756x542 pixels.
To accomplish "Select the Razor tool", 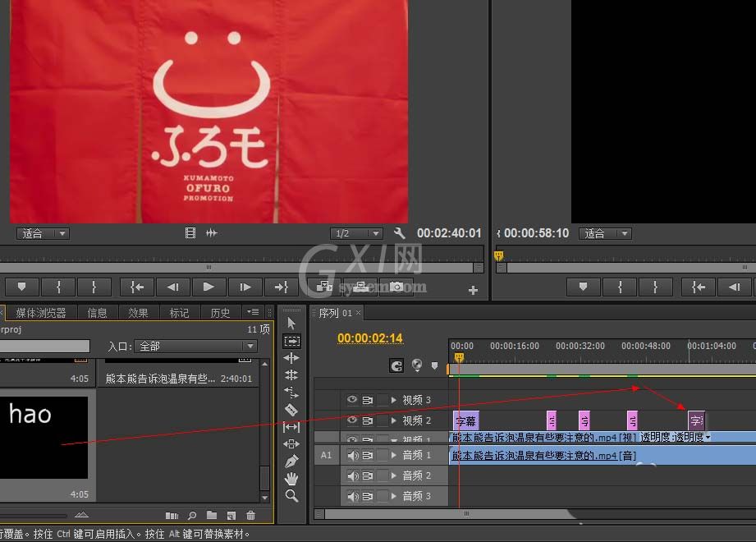I will pos(291,410).
